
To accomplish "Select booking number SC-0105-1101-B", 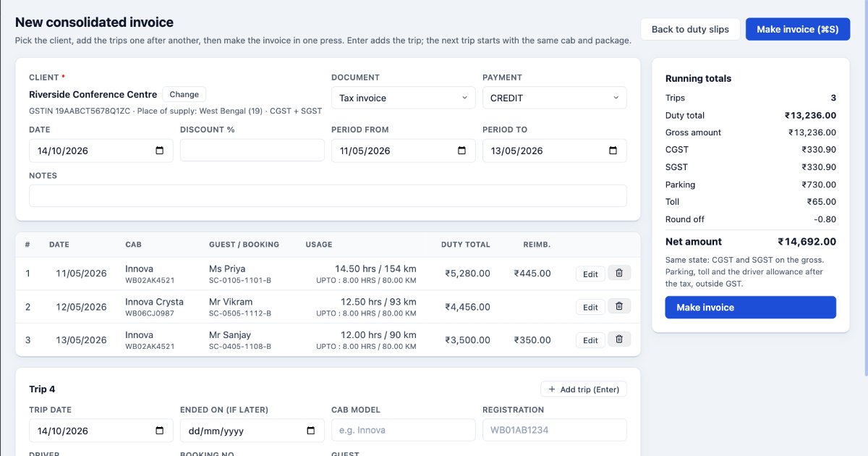I will [x=240, y=280].
